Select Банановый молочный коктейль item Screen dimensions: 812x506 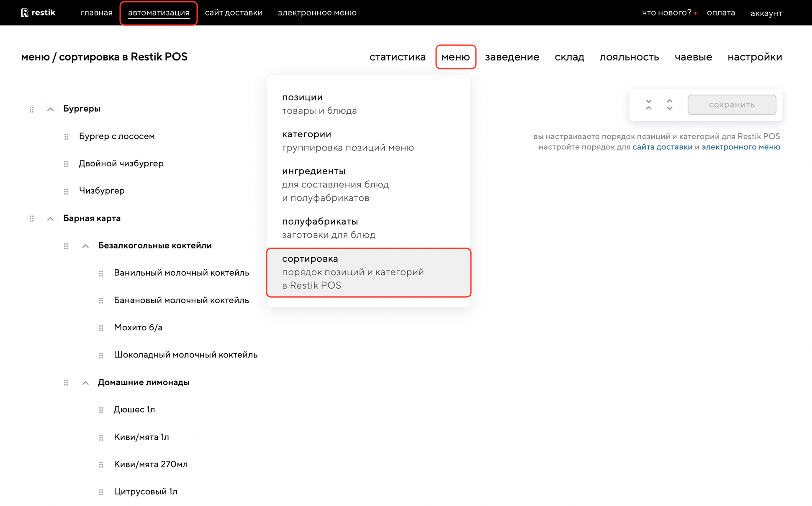click(181, 300)
